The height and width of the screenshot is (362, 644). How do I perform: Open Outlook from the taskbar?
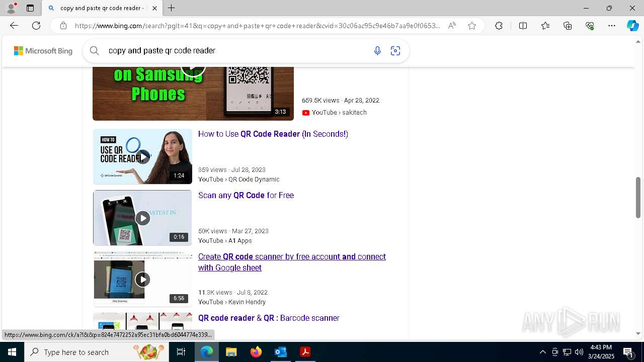tap(280, 352)
